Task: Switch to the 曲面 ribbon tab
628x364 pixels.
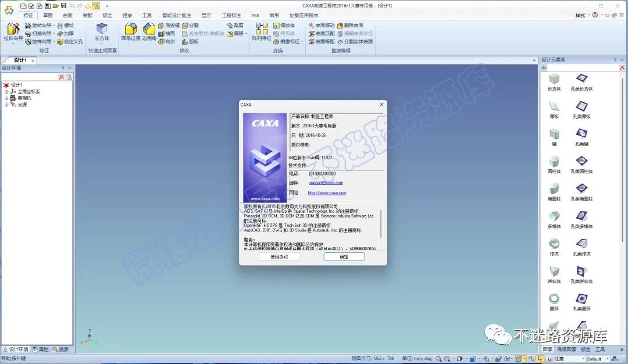Action: pos(67,15)
